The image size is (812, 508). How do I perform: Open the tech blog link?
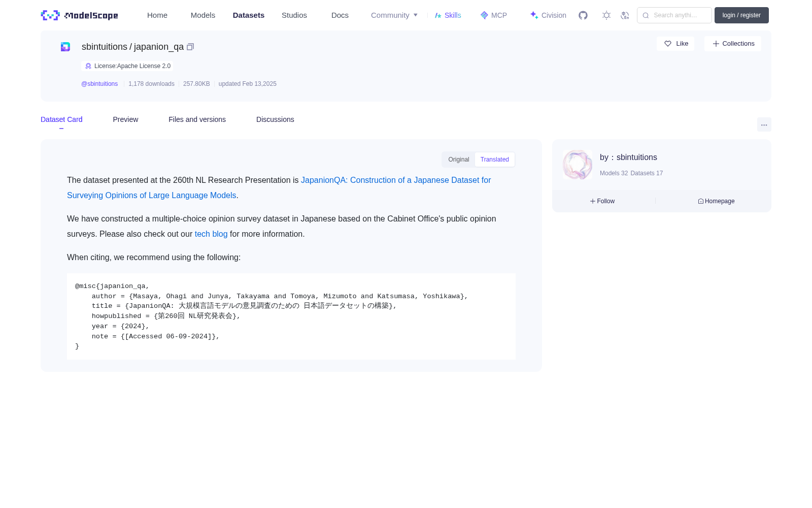coord(211,234)
